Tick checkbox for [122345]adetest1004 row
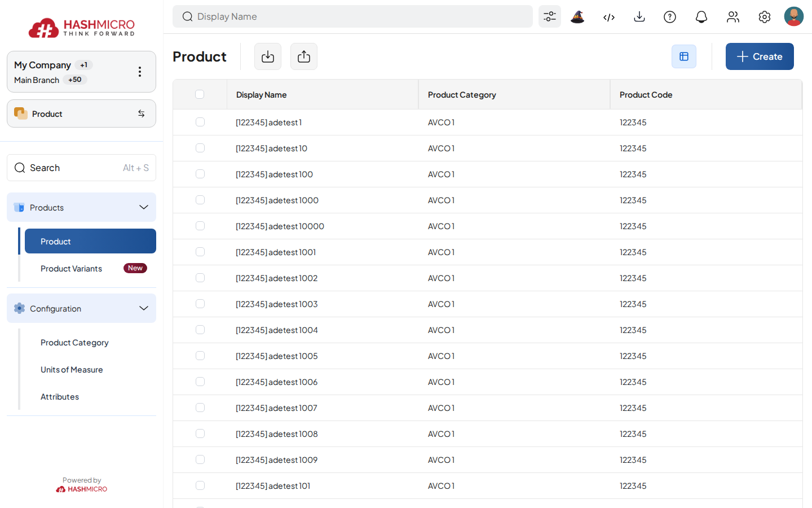The width and height of the screenshot is (812, 508). (200, 330)
